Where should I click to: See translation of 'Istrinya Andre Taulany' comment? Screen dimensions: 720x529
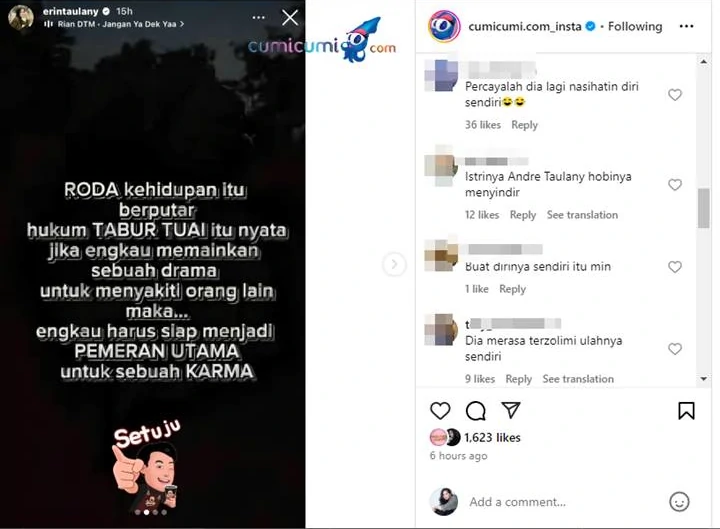582,215
